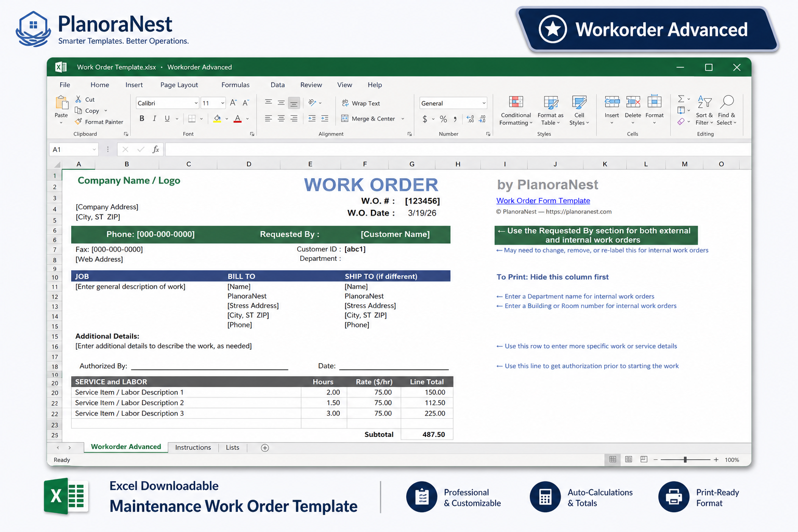Click the Name Box showing A1

[x=74, y=150]
